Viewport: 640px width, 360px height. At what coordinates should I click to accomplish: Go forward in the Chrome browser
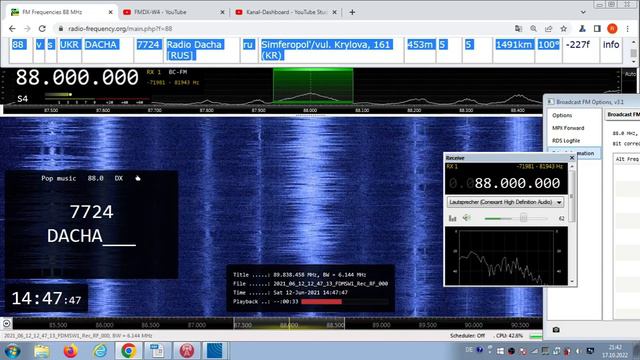27,29
